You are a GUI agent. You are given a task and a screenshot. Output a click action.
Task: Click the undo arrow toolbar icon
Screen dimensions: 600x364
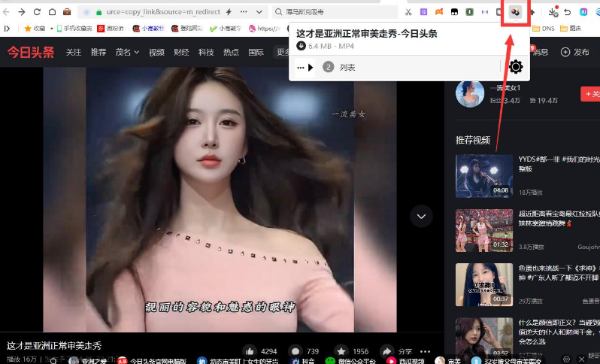[568, 12]
